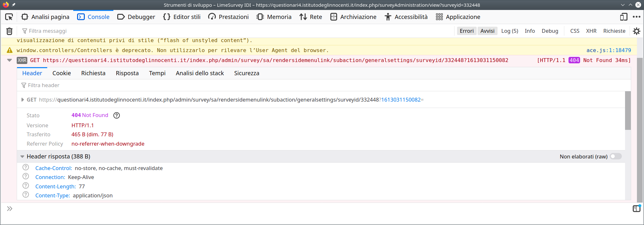Activate the element picker icon
This screenshot has height=225, width=644.
[x=9, y=17]
